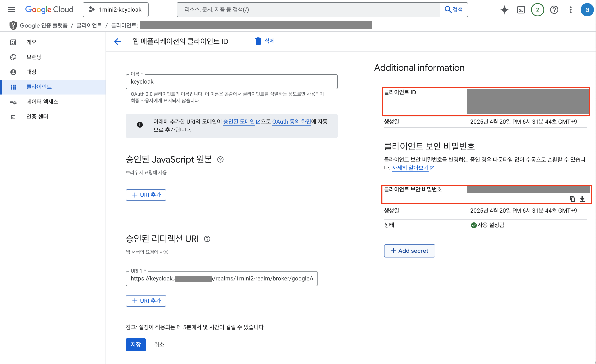This screenshot has width=596, height=364.
Task: Copy the client secret to clipboard
Action: (572, 199)
